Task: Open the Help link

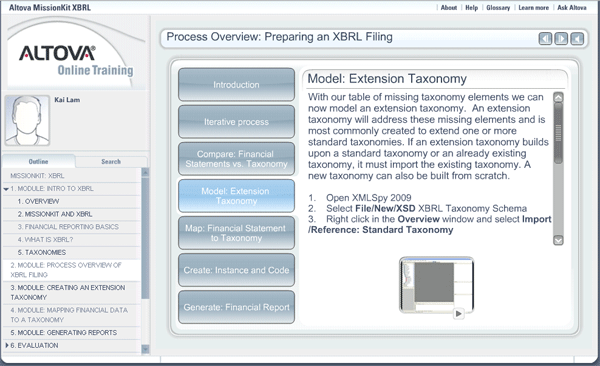Action: point(471,8)
